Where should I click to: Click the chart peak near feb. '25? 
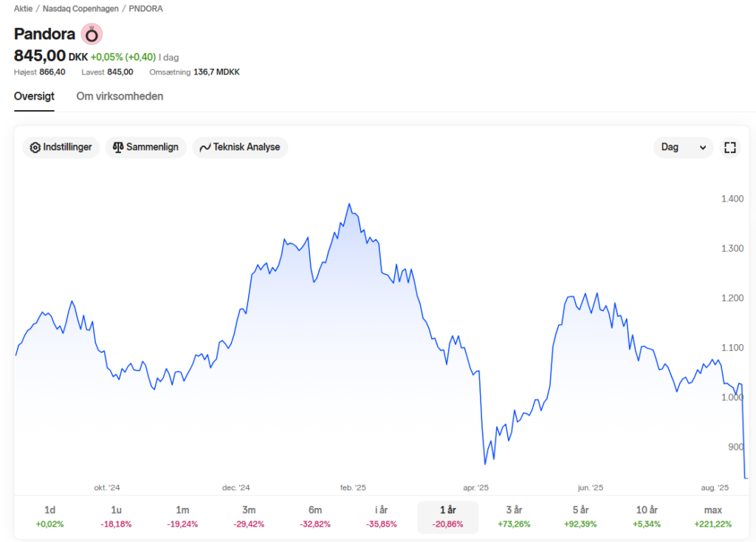click(x=349, y=204)
